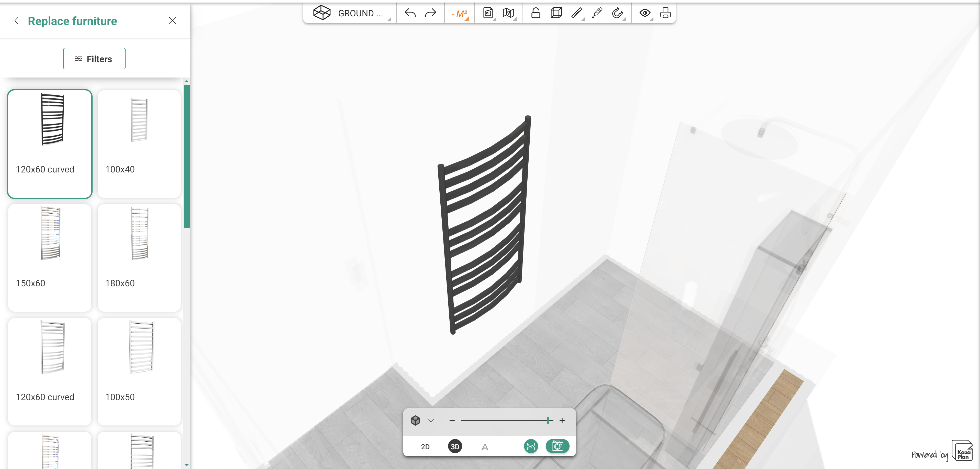Take a snapshot with the image frame button

531,446
